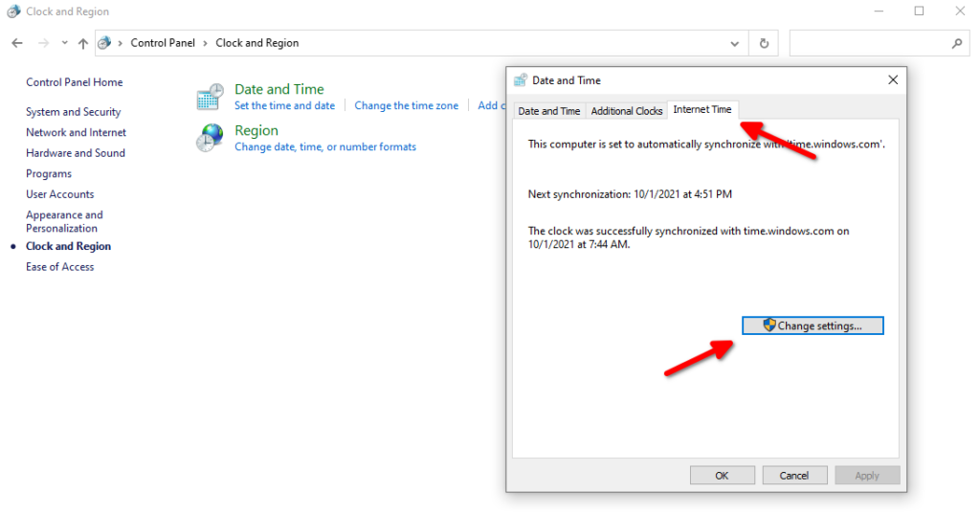
Task: Select Control Panel in breadcrumb
Action: click(x=163, y=42)
